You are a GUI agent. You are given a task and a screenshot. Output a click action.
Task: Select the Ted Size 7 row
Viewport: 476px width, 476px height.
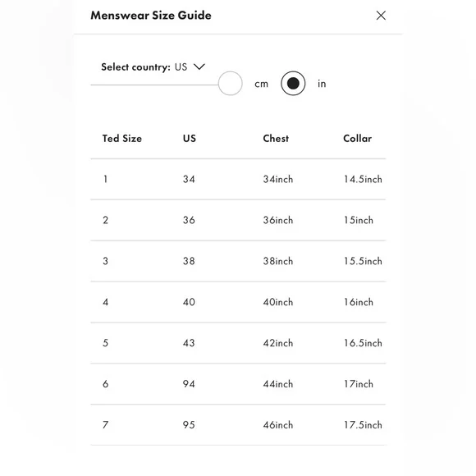pos(238,425)
